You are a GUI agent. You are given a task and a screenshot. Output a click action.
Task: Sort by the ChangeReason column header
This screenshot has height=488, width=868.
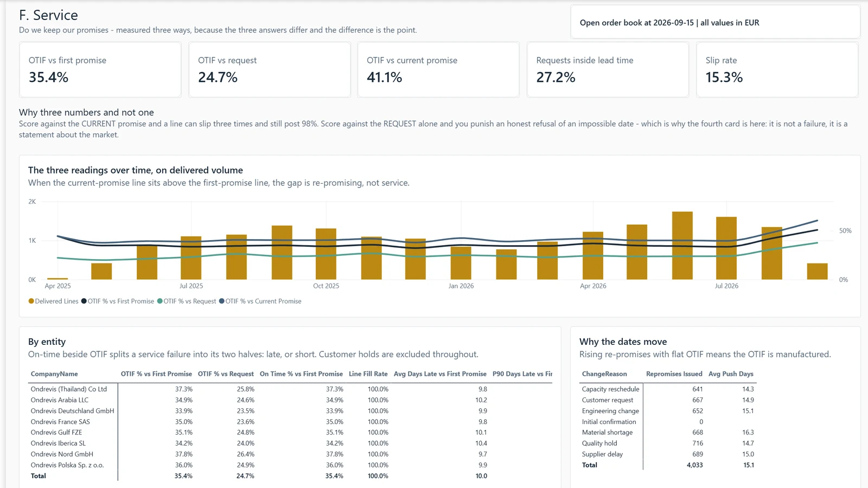(x=604, y=374)
